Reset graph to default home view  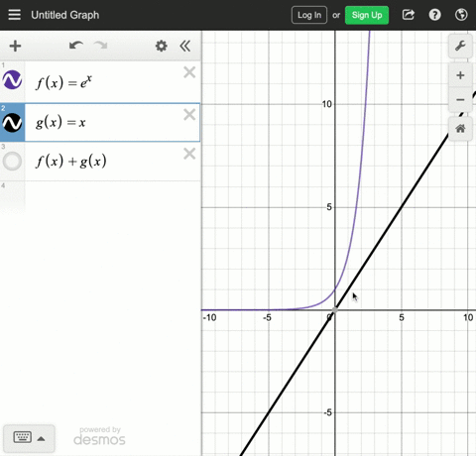pyautogui.click(x=460, y=129)
